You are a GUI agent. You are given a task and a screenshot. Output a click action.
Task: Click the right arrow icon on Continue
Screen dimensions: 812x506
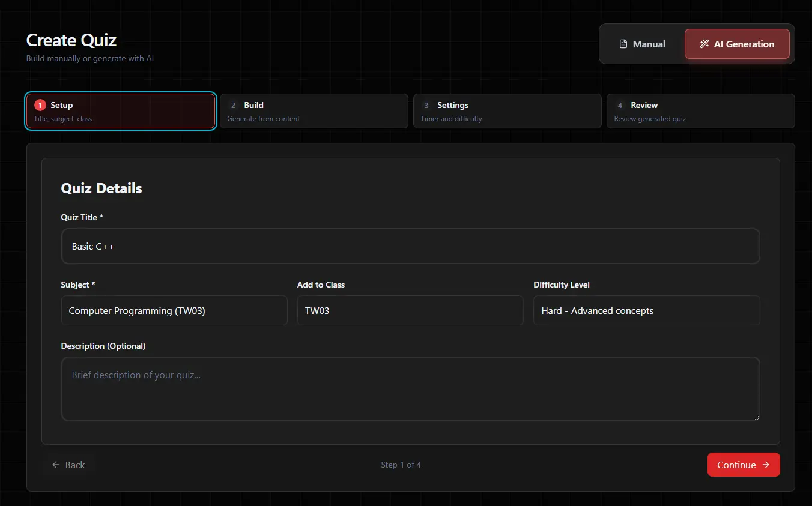[x=766, y=465]
